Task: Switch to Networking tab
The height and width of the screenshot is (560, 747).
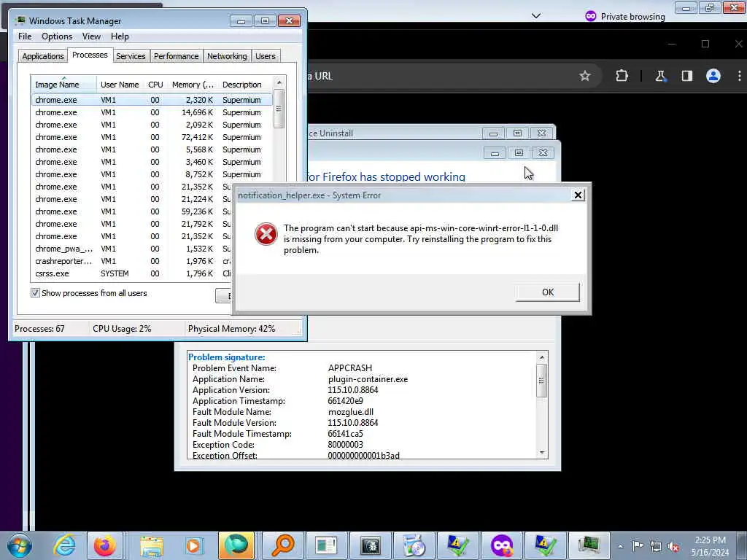Action: [x=227, y=56]
